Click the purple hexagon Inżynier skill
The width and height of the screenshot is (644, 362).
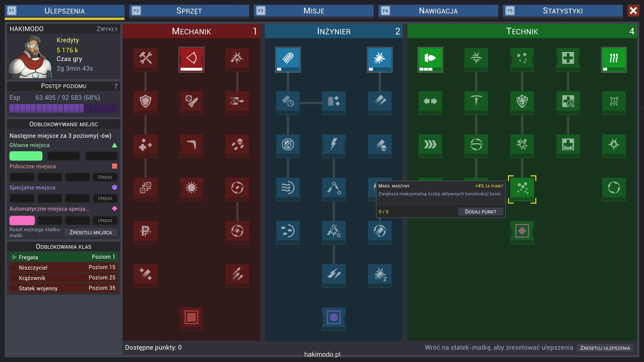[333, 317]
